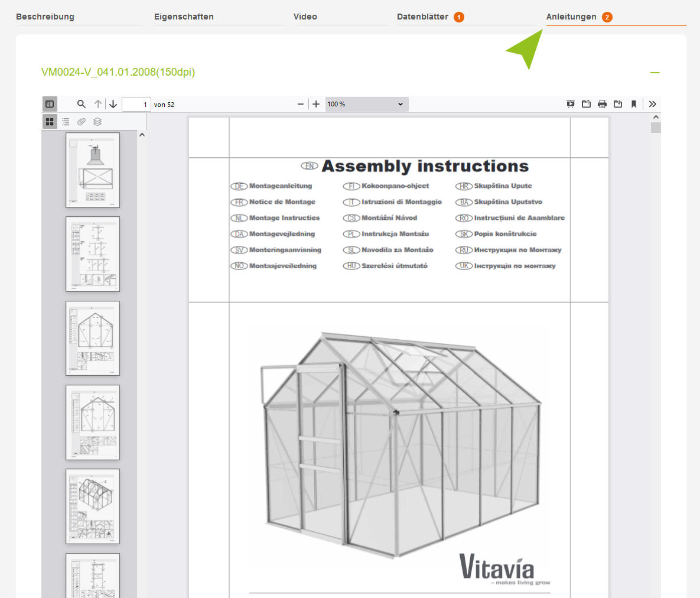Focus the page number field

tap(136, 104)
